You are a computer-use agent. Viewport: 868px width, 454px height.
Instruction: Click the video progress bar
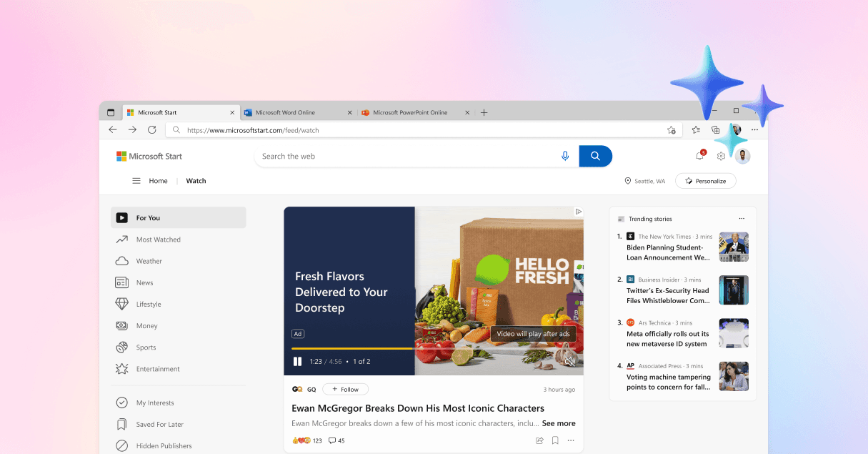[434, 348]
